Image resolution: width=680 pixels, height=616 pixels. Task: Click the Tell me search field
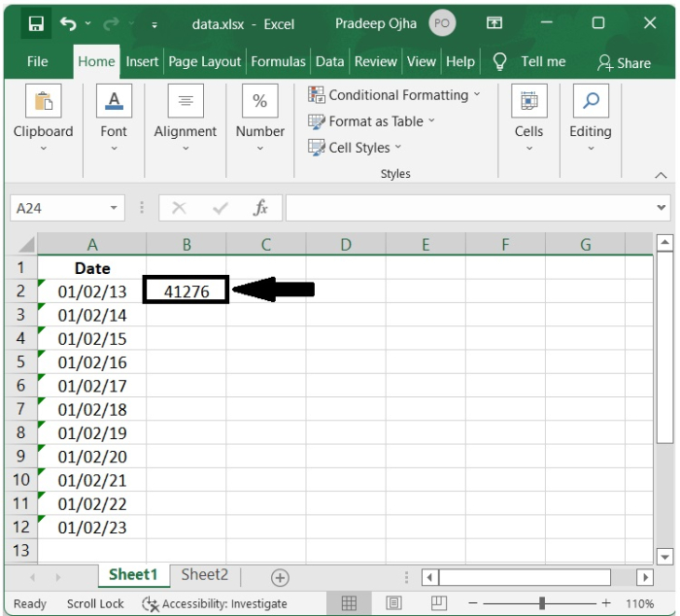(543, 61)
